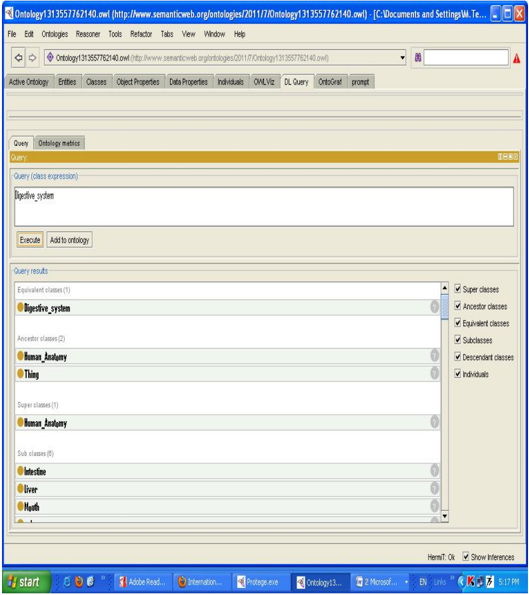Click the explain icon for Digestive_system row

[x=435, y=307]
